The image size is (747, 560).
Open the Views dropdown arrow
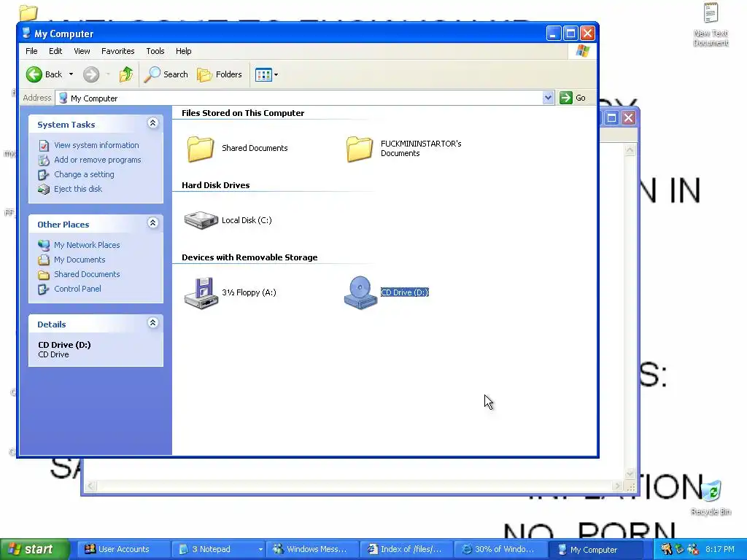[x=276, y=75]
